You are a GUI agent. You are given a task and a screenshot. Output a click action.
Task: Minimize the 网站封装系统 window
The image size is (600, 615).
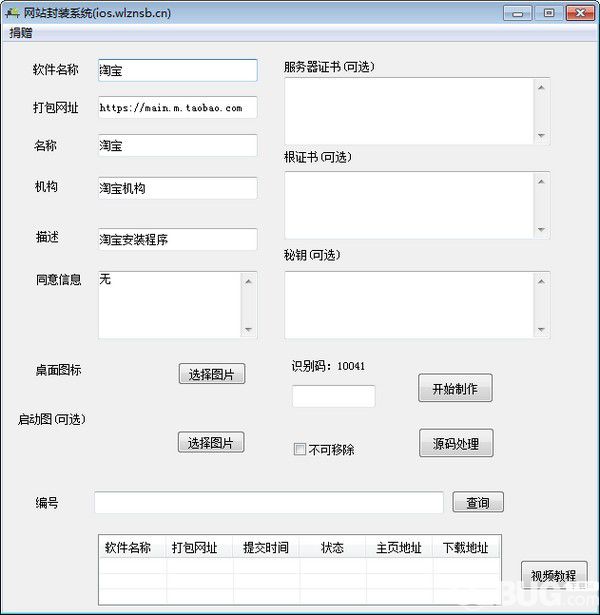coord(518,14)
